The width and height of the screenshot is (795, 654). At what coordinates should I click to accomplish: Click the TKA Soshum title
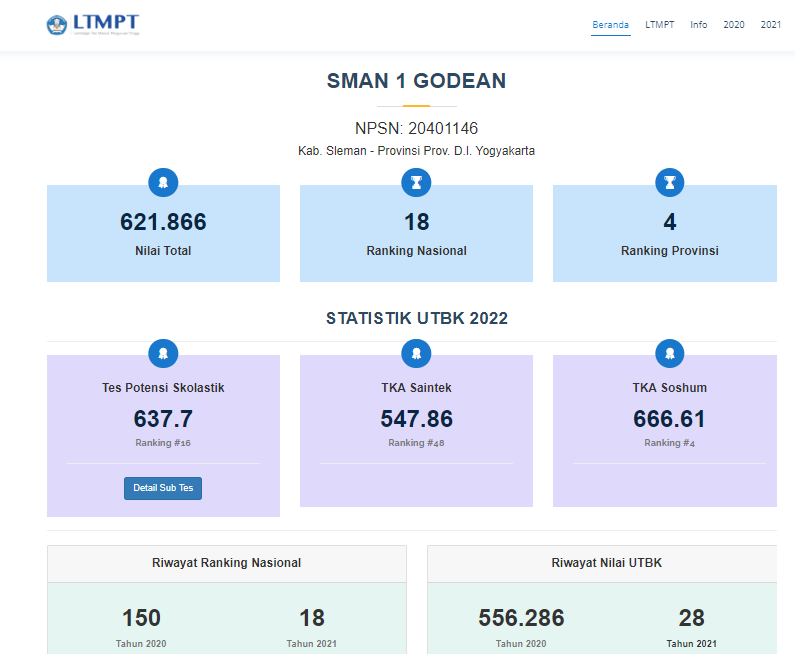[670, 388]
